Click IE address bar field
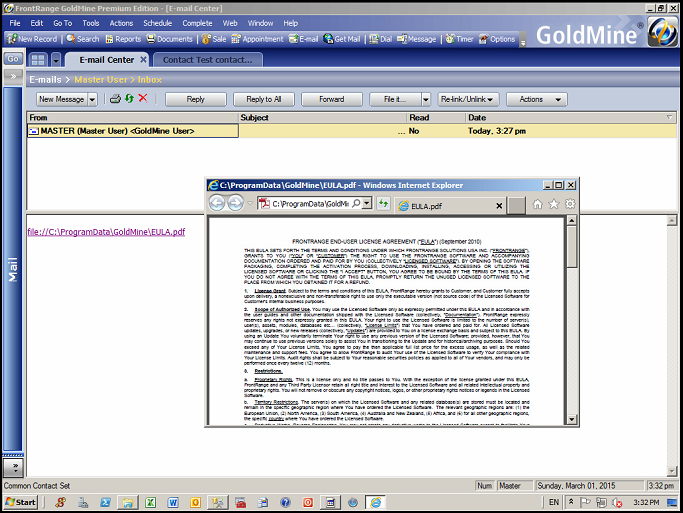The height and width of the screenshot is (513, 683). coord(310,203)
